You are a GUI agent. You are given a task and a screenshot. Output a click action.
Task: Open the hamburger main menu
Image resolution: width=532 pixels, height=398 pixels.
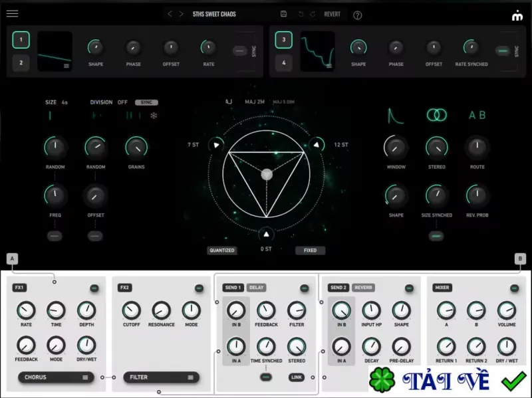coord(12,13)
